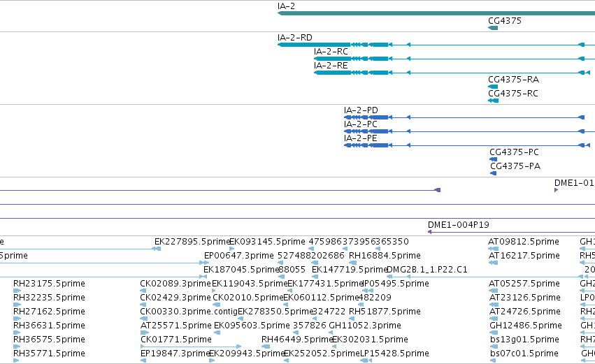The height and width of the screenshot is (364, 595).
Task: Click the IA-2-PD protein label
Action: (361, 110)
